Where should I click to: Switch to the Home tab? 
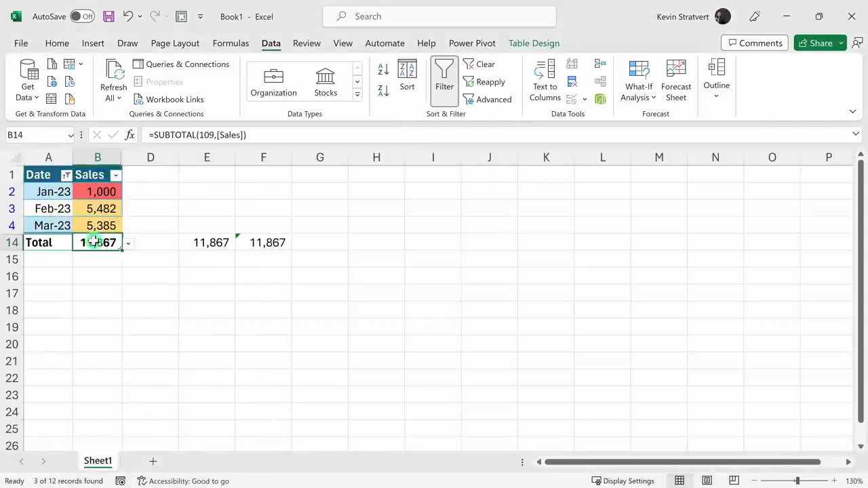57,43
